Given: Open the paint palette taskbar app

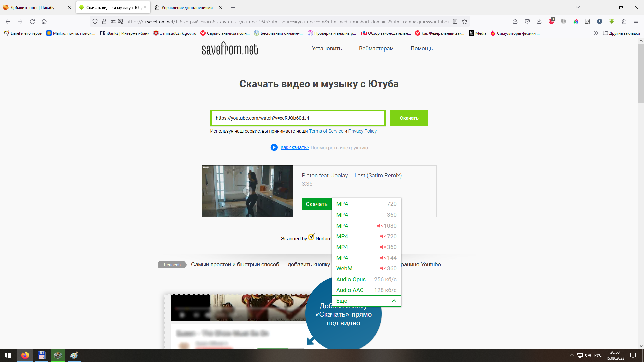Looking at the screenshot, I should [x=74, y=355].
